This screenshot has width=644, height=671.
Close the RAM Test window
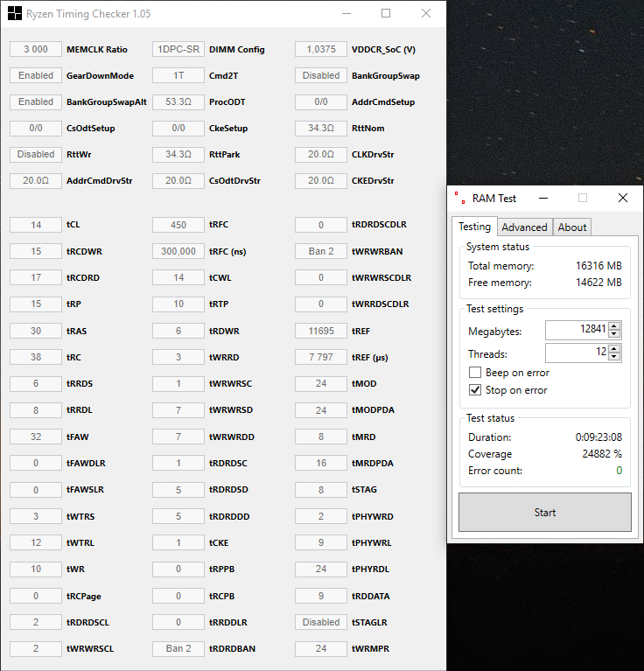coord(623,198)
